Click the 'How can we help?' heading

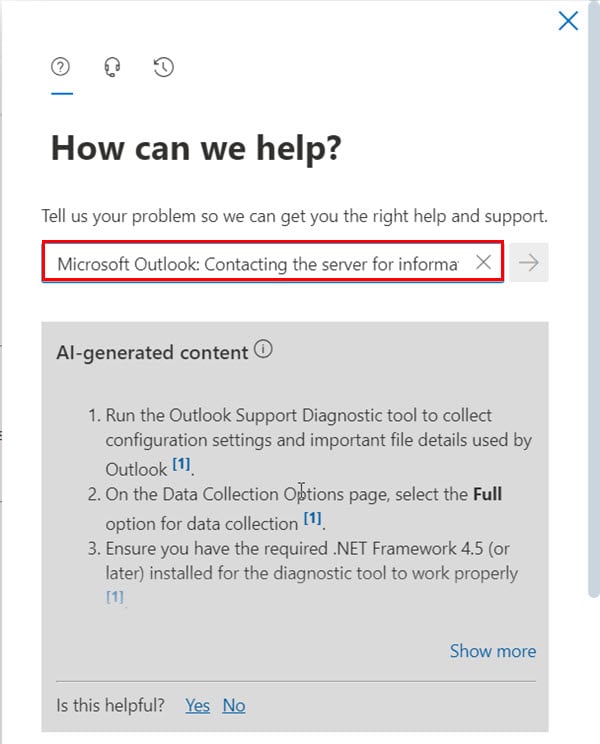pos(196,148)
